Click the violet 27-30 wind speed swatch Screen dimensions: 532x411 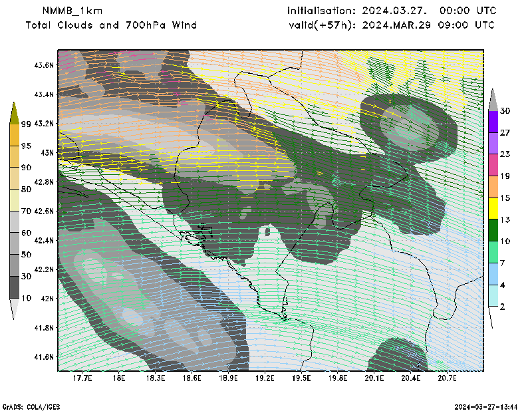[x=493, y=122]
